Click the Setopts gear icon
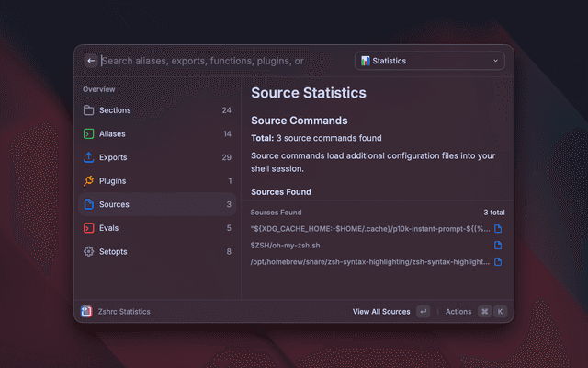 89,251
